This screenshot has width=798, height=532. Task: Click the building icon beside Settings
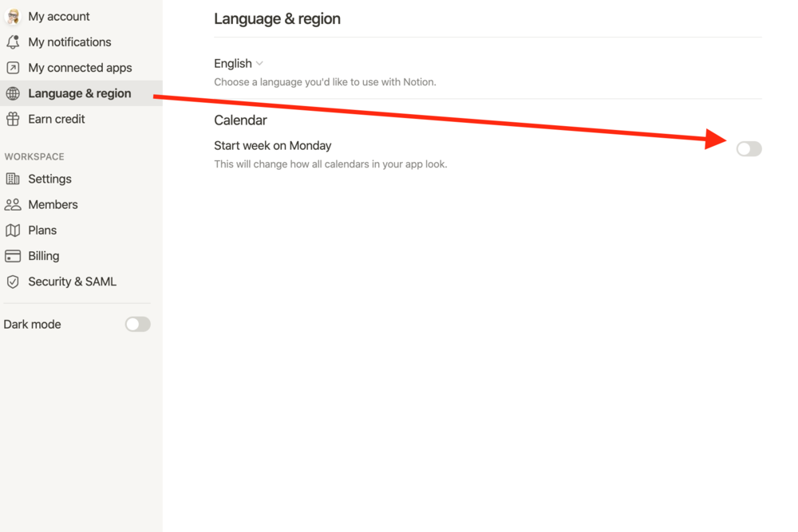click(13, 179)
